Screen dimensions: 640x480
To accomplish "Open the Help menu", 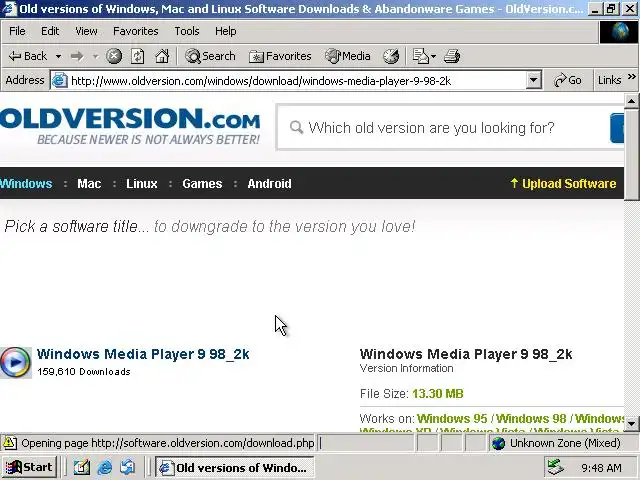I will click(x=225, y=31).
